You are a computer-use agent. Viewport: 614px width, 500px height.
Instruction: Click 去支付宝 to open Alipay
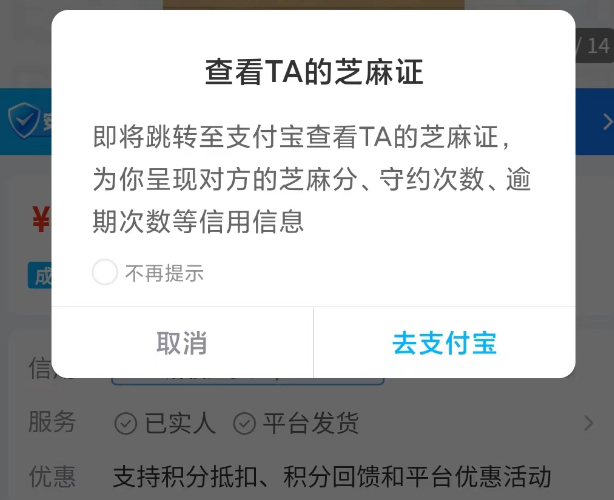coord(444,343)
